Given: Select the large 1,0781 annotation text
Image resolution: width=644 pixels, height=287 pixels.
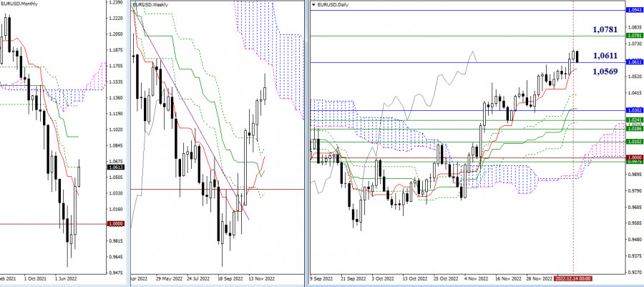Looking at the screenshot, I should (605, 29).
